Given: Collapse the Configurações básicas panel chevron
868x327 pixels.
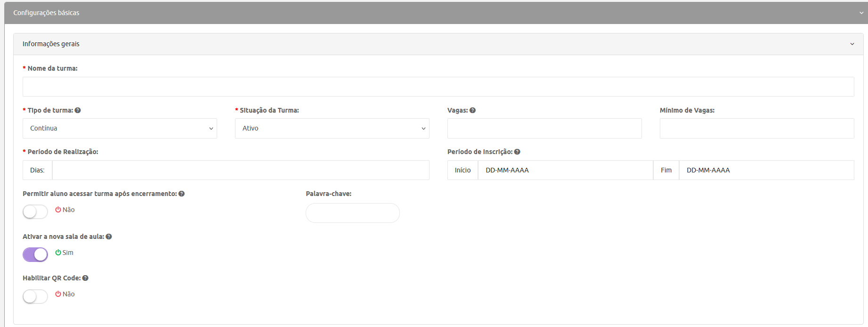Looking at the screenshot, I should click(x=861, y=13).
